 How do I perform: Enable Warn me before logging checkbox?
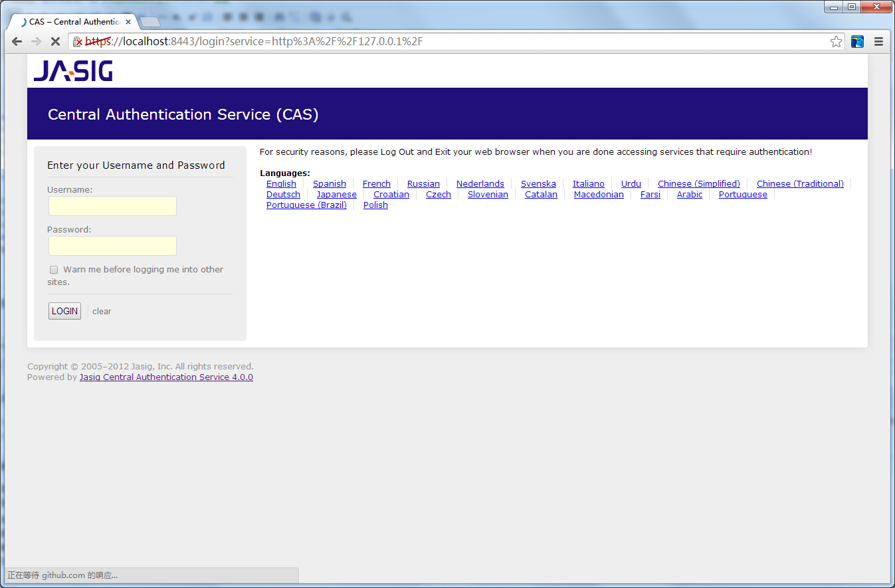point(54,270)
